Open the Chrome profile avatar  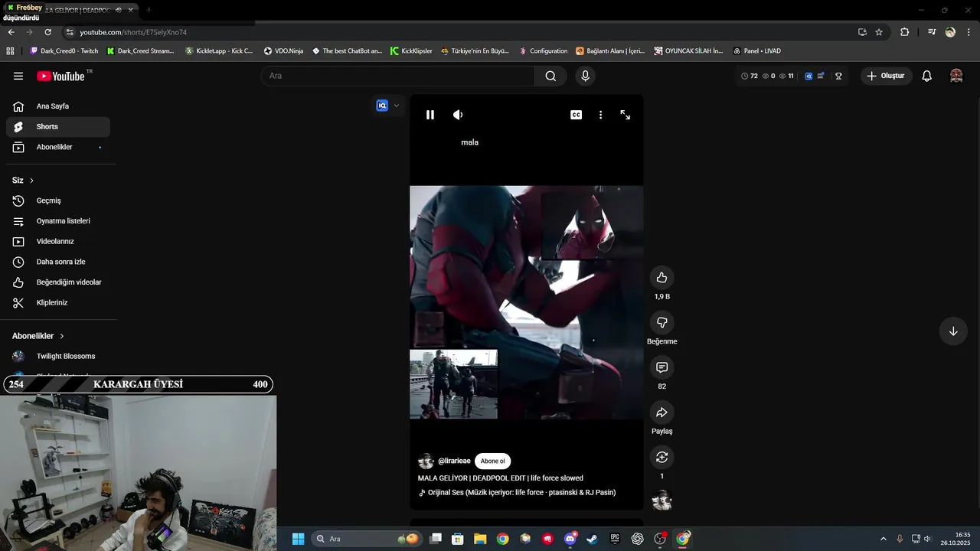click(950, 32)
